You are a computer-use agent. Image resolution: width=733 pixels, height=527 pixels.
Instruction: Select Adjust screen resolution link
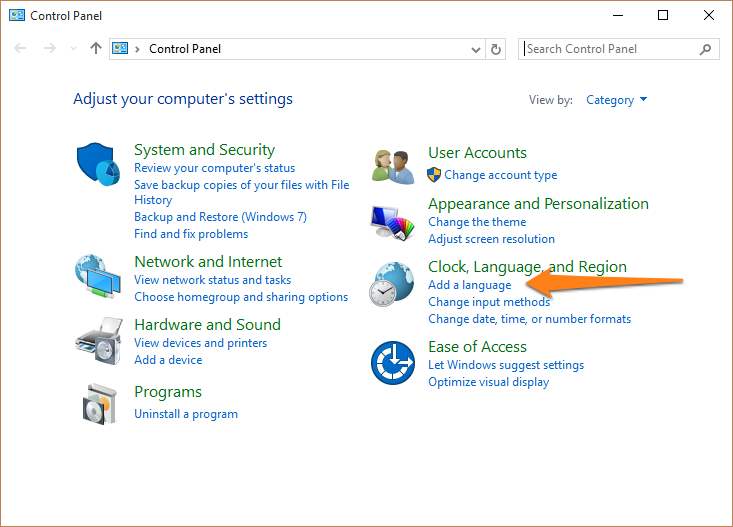pos(491,239)
